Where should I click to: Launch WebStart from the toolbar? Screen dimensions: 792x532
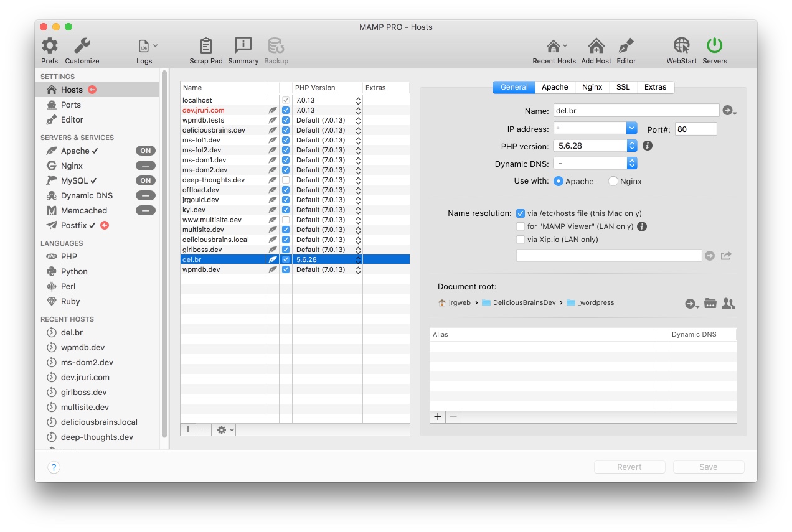click(681, 50)
